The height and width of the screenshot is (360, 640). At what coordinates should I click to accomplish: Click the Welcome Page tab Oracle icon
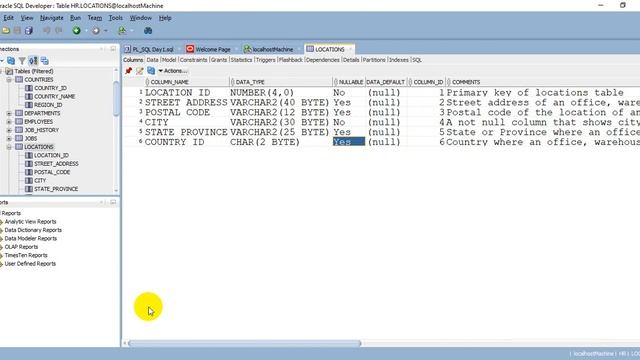click(x=190, y=49)
